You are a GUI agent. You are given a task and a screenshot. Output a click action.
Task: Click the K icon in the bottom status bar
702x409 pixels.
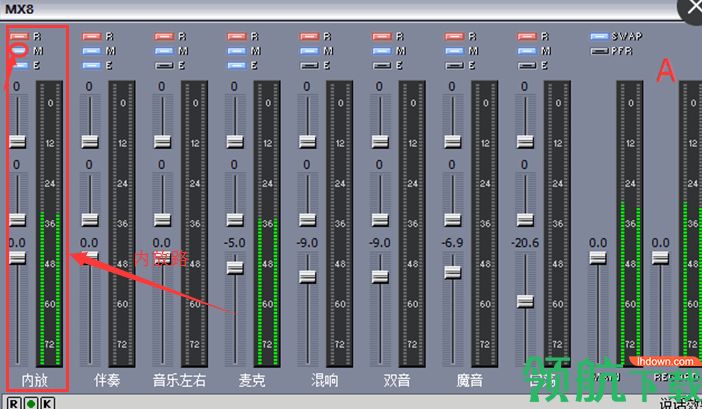[x=47, y=404]
